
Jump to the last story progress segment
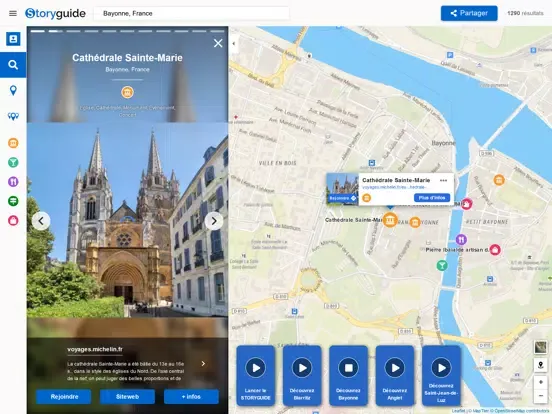[217, 31]
